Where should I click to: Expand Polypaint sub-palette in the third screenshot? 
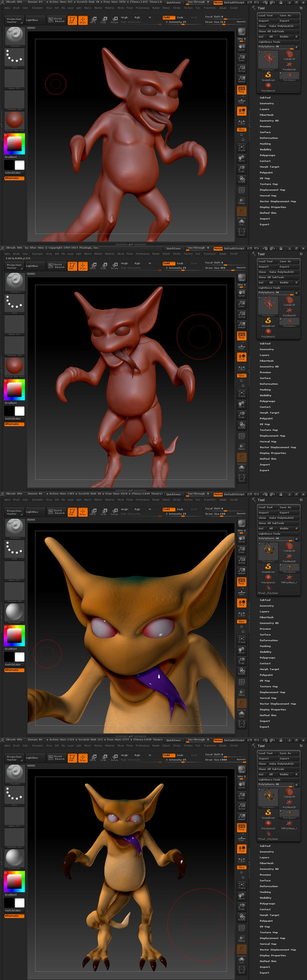point(266,675)
